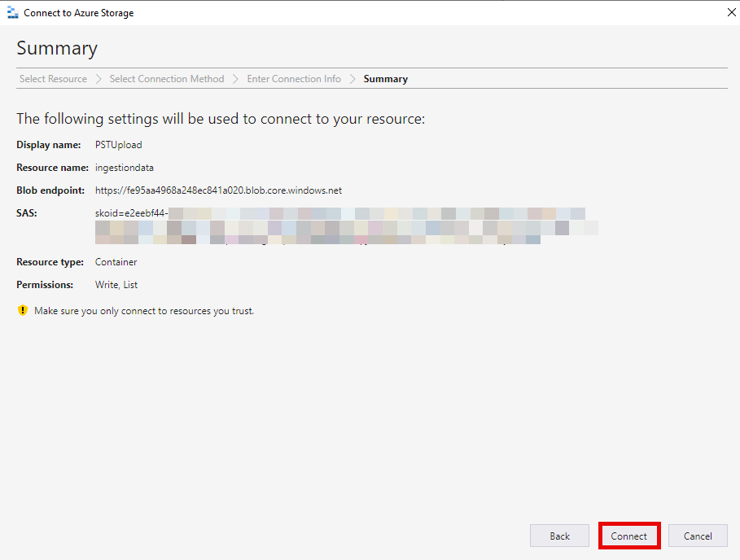Click the blob endpoint URL text
This screenshot has height=560, width=740.
(218, 190)
